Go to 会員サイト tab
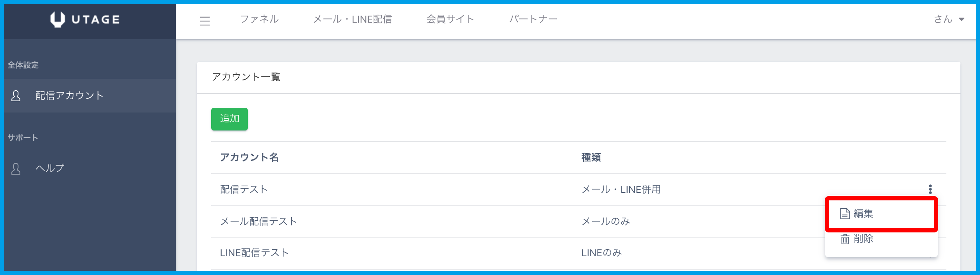980x275 pixels. 450,19
